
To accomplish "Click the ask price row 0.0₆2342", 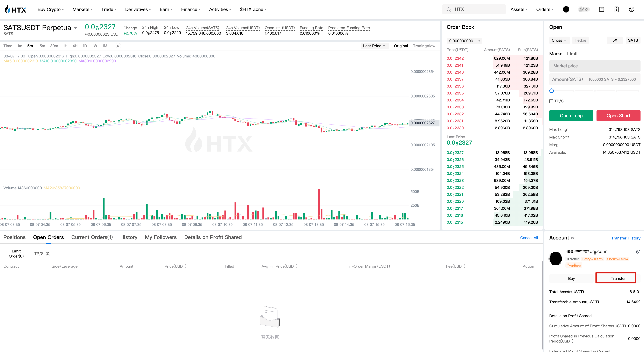I will 492,58.
